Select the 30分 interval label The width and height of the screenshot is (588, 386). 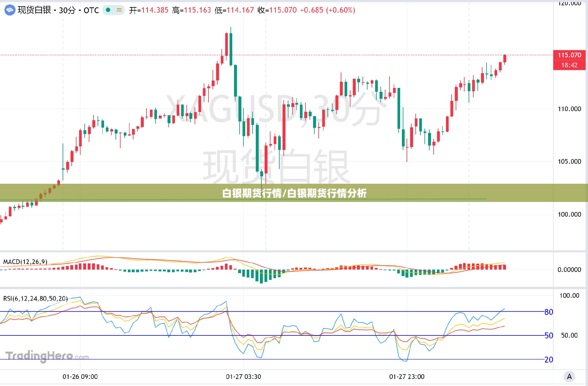point(67,10)
